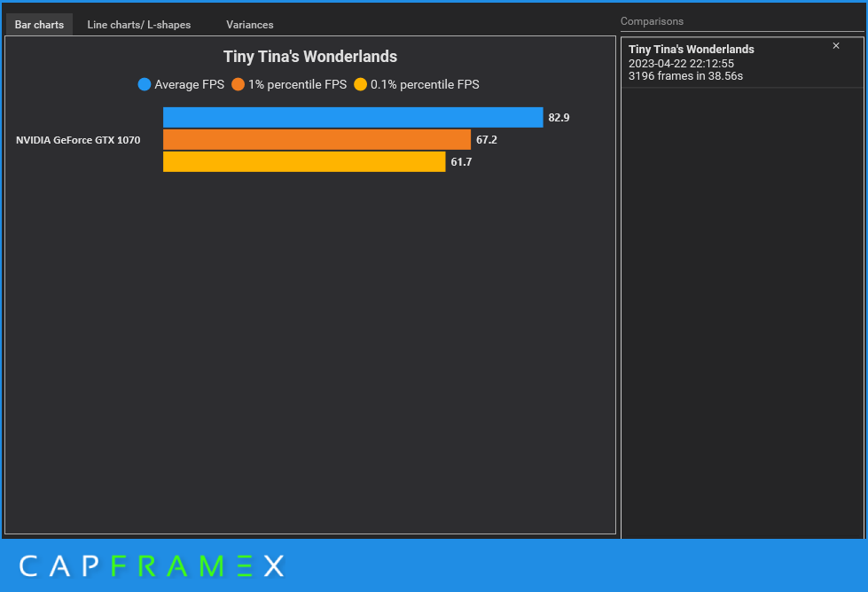
Task: Open the Line charts/ L-shapes tab
Action: pos(139,25)
